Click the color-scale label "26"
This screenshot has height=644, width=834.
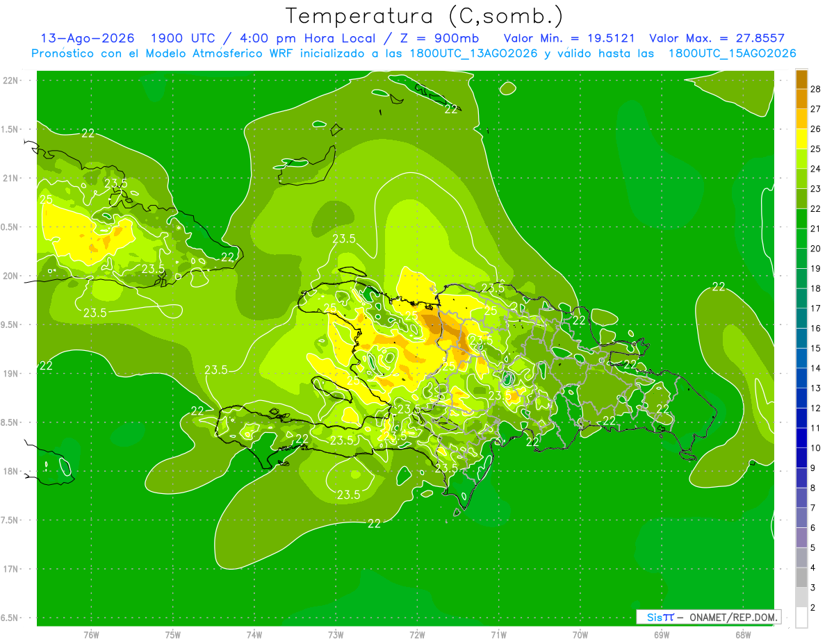tap(816, 129)
